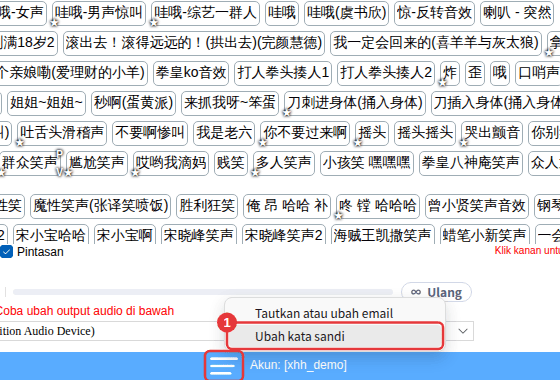Play the '哇哦(虞书欣)' sound clip
The image size is (560, 380).
346,13
